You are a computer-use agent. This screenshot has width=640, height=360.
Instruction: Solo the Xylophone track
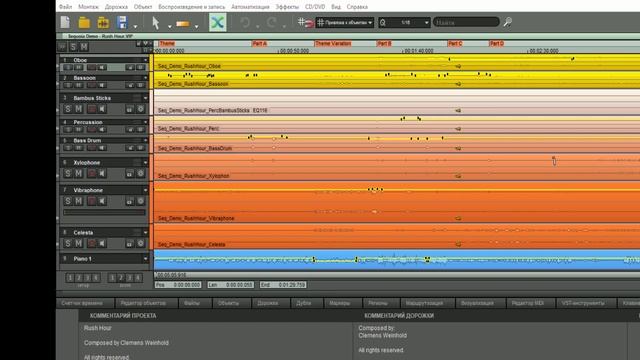click(68, 173)
